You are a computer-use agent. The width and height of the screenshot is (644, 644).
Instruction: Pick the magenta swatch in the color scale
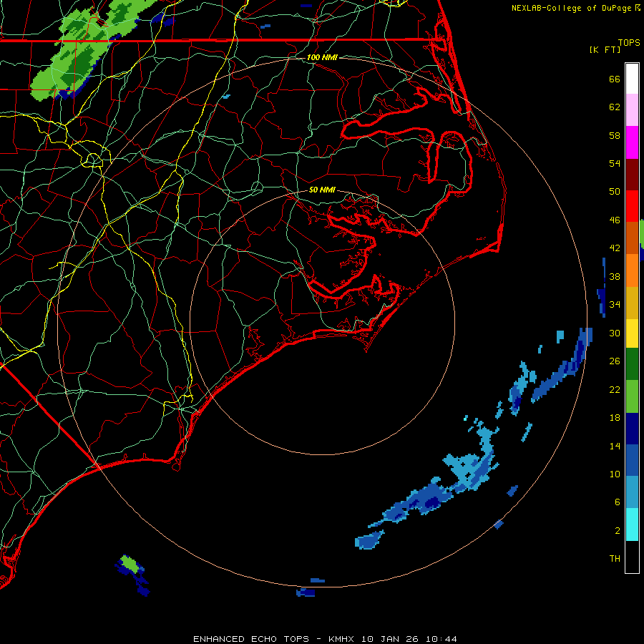[x=632, y=142]
